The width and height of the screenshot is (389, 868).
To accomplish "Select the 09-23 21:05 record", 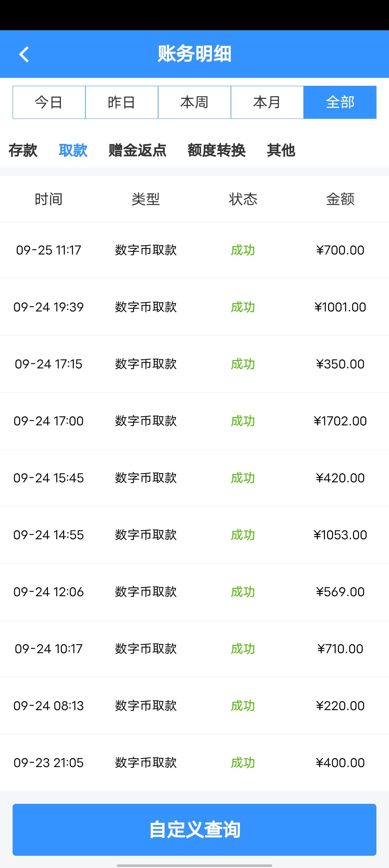I will pyautogui.click(x=194, y=763).
